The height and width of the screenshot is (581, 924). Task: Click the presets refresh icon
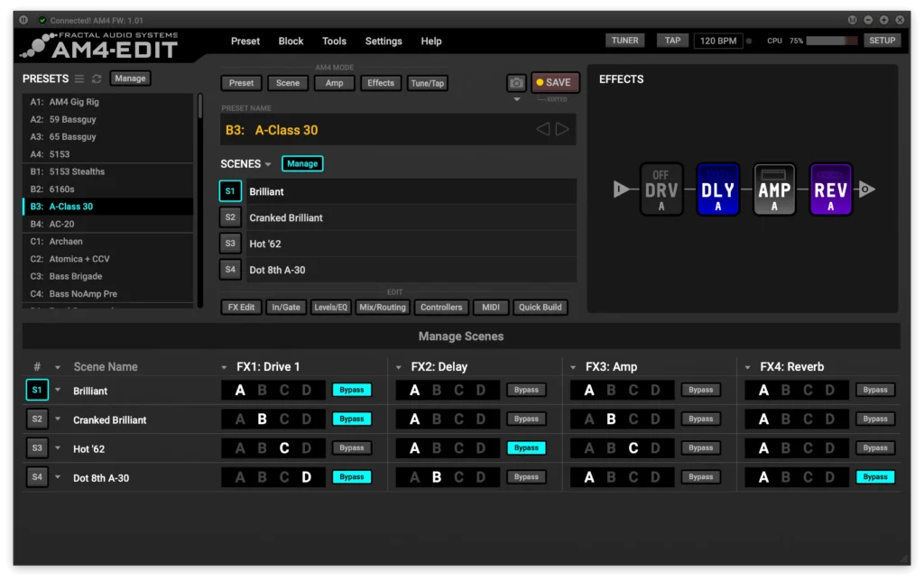point(97,79)
